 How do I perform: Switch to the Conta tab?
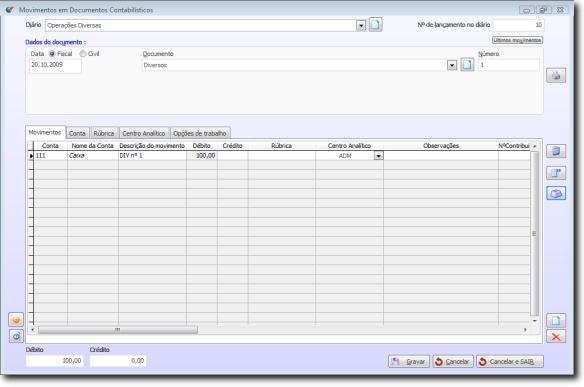[x=77, y=133]
